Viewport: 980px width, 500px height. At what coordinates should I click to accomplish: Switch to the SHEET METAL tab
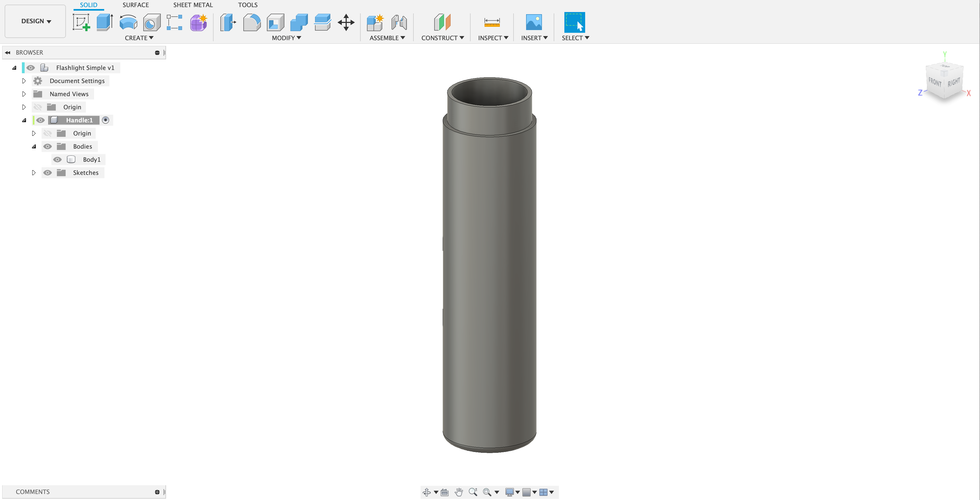[x=193, y=5]
